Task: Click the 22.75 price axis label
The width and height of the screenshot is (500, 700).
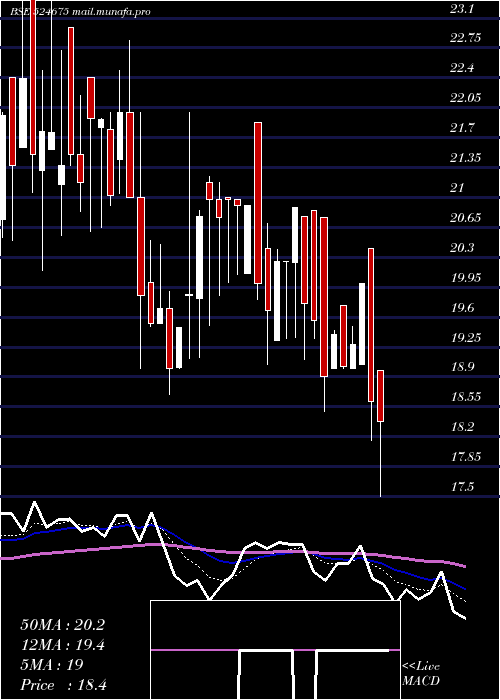Action: coord(466,38)
